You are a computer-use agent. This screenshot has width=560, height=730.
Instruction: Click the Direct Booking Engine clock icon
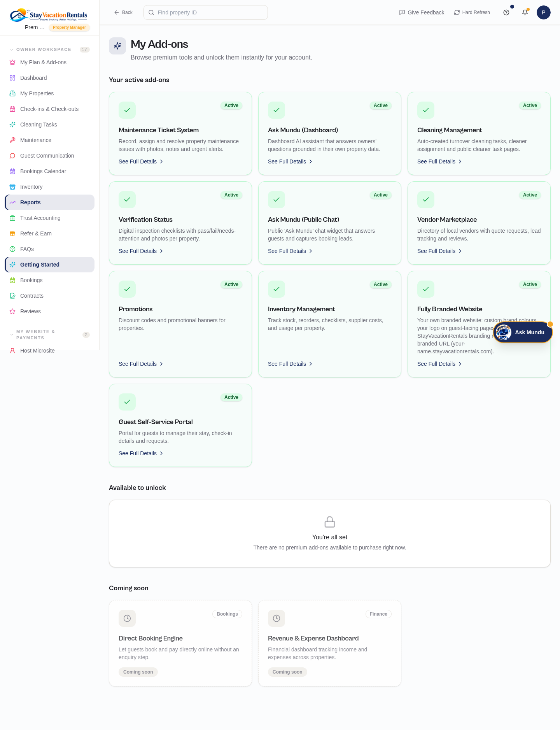(127, 618)
